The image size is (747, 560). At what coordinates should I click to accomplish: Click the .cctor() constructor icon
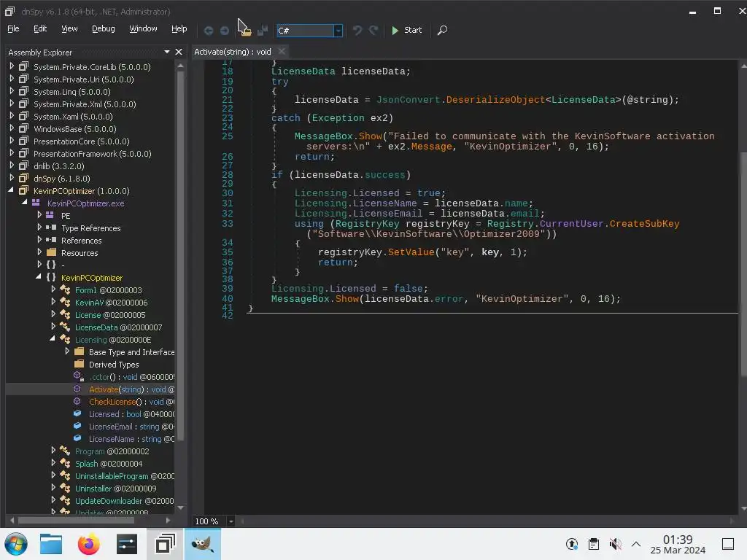[79, 376]
